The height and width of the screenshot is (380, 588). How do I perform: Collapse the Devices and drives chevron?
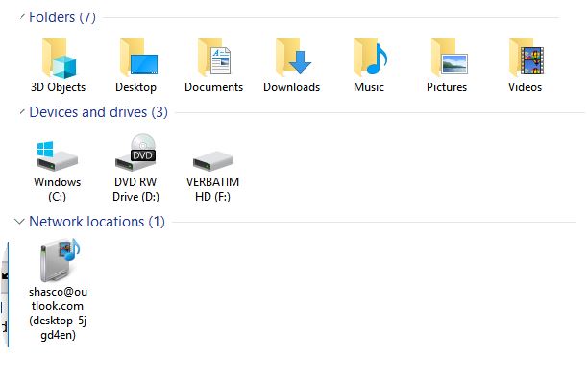click(x=22, y=111)
